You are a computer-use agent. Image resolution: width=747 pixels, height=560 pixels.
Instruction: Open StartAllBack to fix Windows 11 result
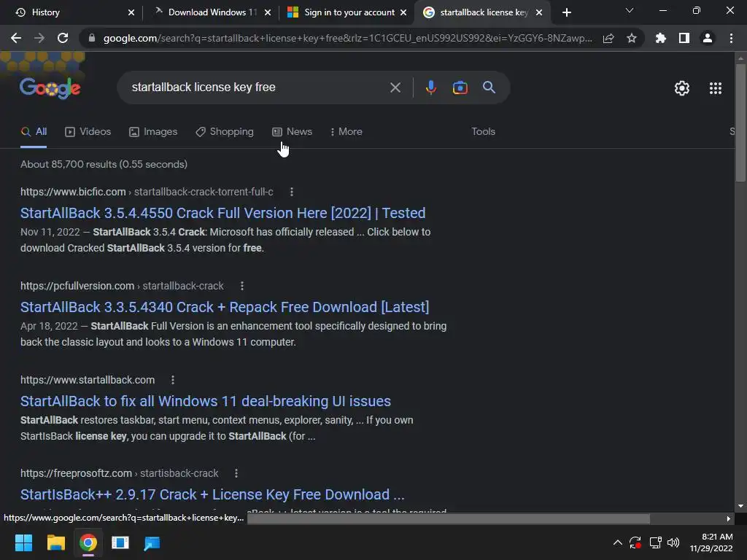[x=206, y=402]
